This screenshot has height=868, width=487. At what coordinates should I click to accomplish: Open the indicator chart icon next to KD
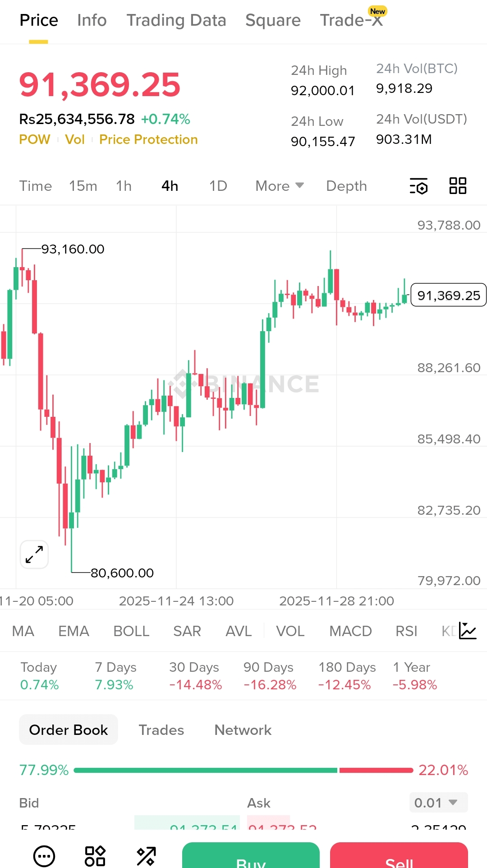[x=468, y=631]
